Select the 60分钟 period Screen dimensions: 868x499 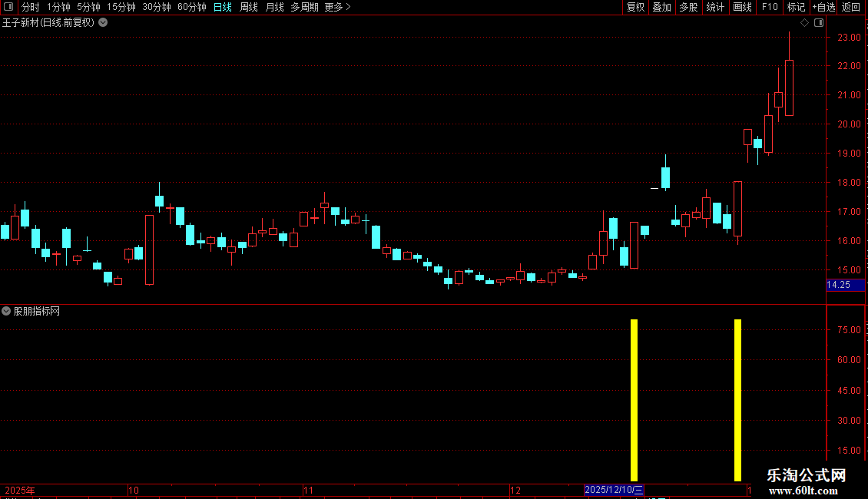pos(191,7)
